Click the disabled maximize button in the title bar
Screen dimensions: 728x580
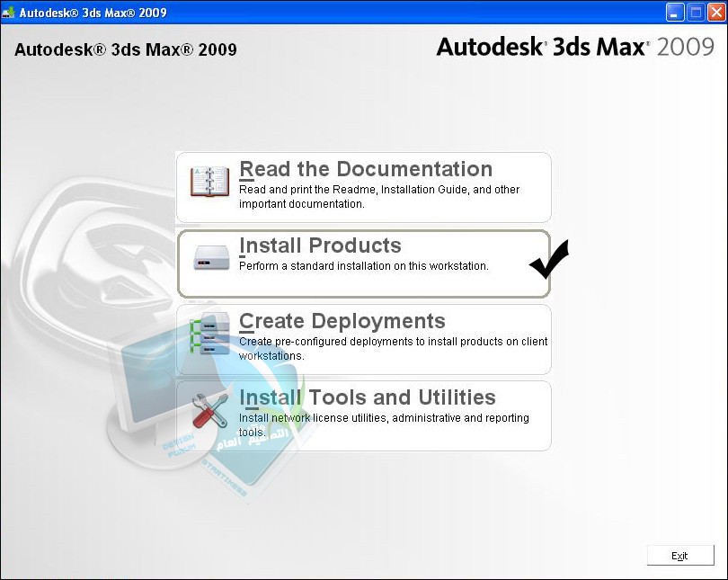point(696,12)
